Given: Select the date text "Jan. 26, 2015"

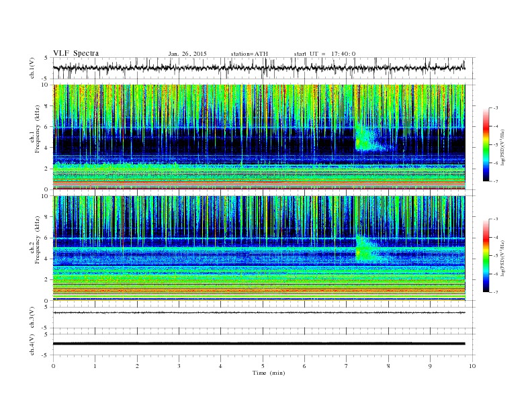Looking at the screenshot, I should 187,54.
